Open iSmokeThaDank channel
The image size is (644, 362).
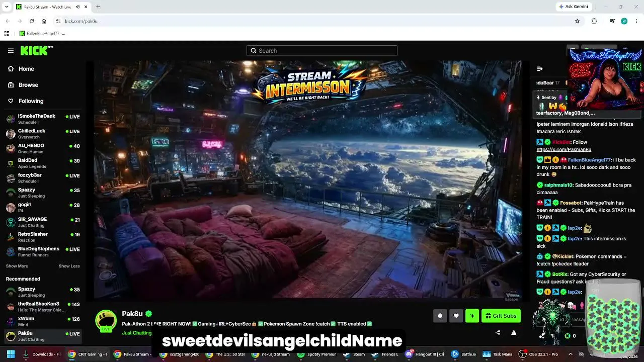(x=43, y=119)
